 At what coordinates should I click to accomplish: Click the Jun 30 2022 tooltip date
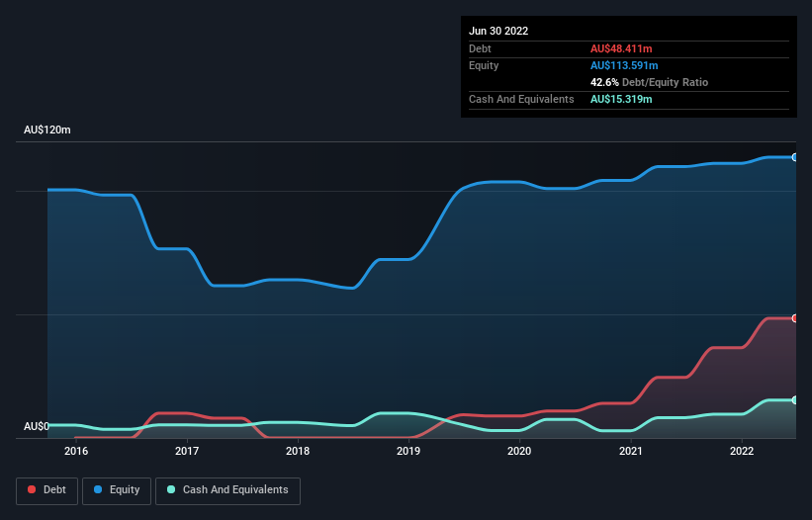pyautogui.click(x=498, y=31)
